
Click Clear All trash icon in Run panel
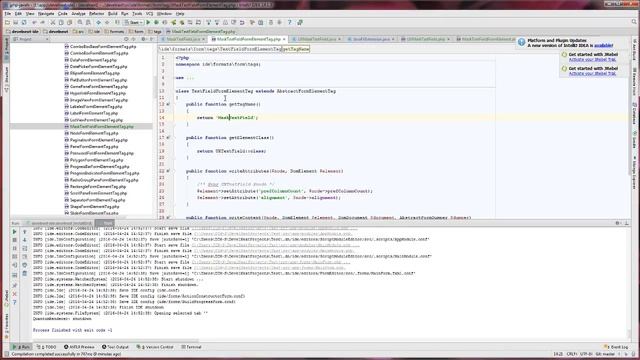(24, 273)
